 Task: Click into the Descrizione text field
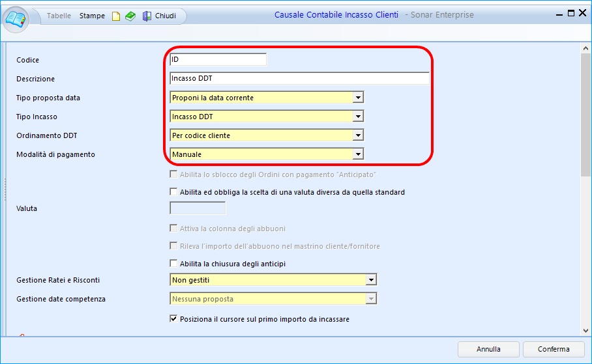(299, 78)
